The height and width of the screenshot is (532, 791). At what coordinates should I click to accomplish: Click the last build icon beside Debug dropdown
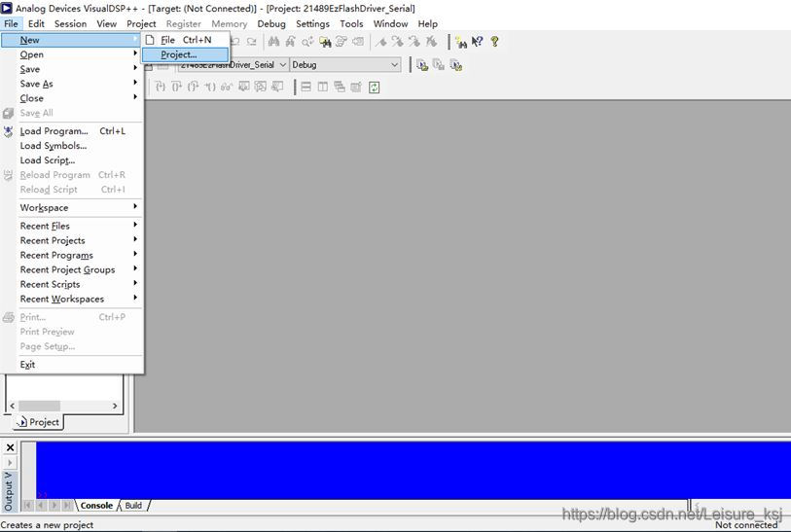tap(456, 64)
